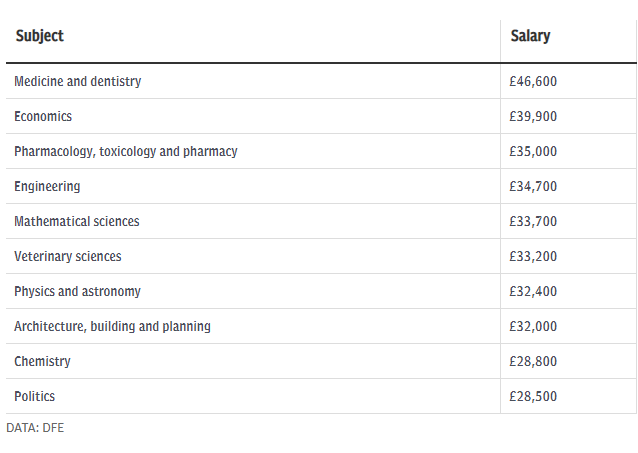The image size is (638, 453).
Task: Click the Engineering subject cell
Action: 47,186
